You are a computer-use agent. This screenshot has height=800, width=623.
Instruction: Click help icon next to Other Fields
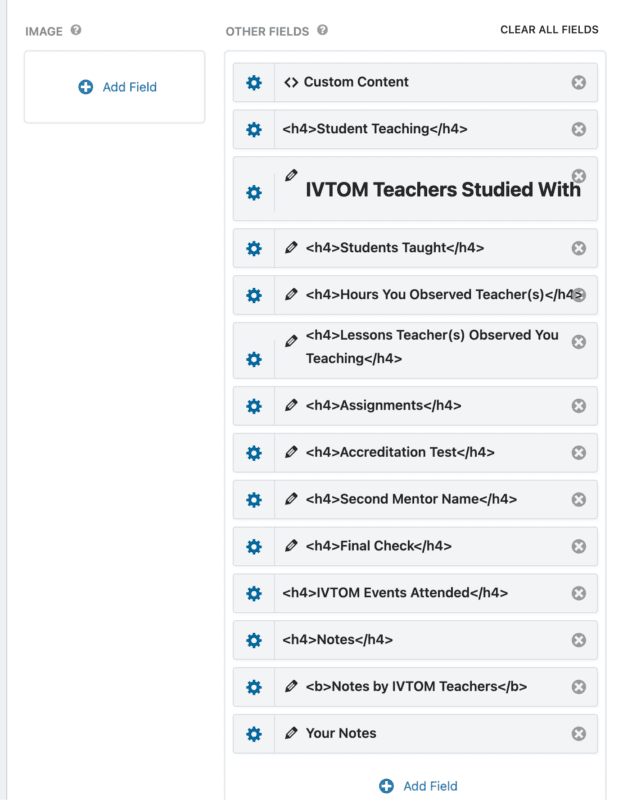point(322,30)
